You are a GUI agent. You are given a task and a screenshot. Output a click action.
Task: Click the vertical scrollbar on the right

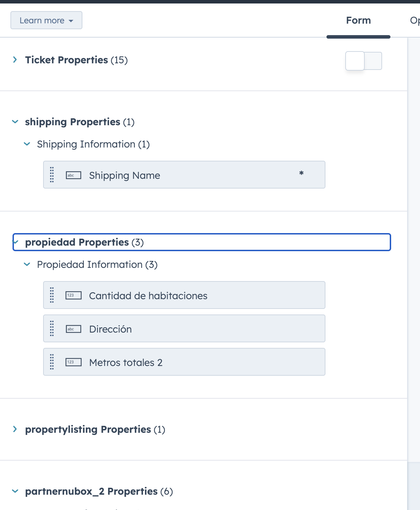point(413,244)
